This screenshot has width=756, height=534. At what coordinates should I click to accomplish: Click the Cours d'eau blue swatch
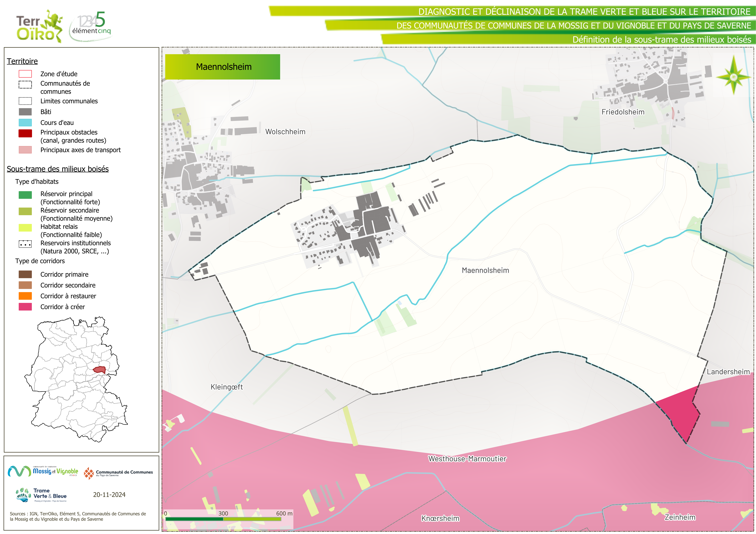[25, 123]
